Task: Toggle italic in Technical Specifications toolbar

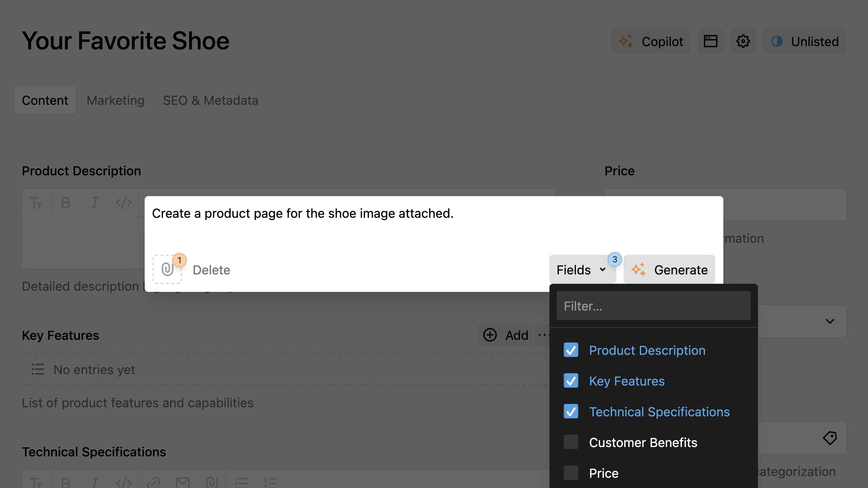Action: click(x=95, y=483)
